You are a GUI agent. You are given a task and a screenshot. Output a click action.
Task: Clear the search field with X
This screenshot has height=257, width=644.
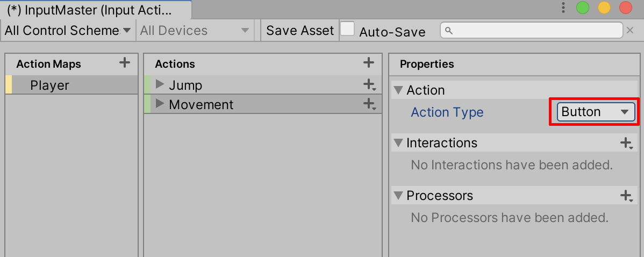(631, 31)
